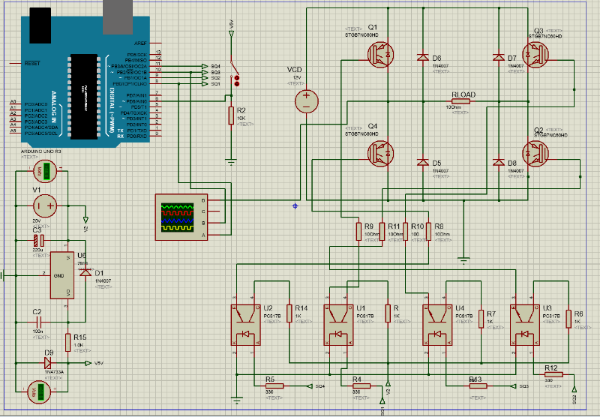Screen dimensions: 600x417
Task: Click the D9 zener diode
Action: [47, 364]
